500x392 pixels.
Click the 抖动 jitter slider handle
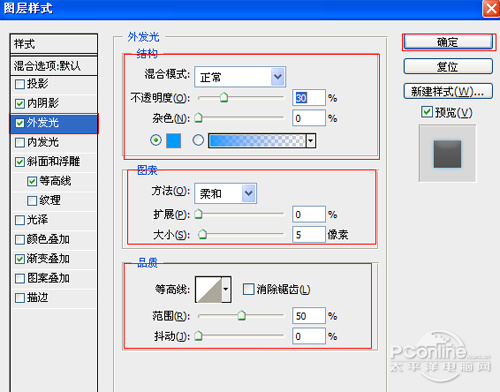pos(199,336)
